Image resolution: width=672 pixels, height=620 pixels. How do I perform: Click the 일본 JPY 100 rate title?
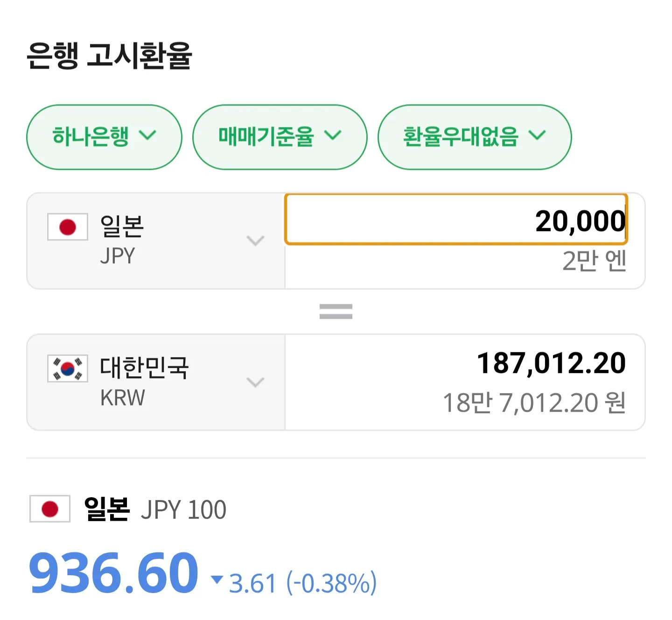tap(155, 509)
